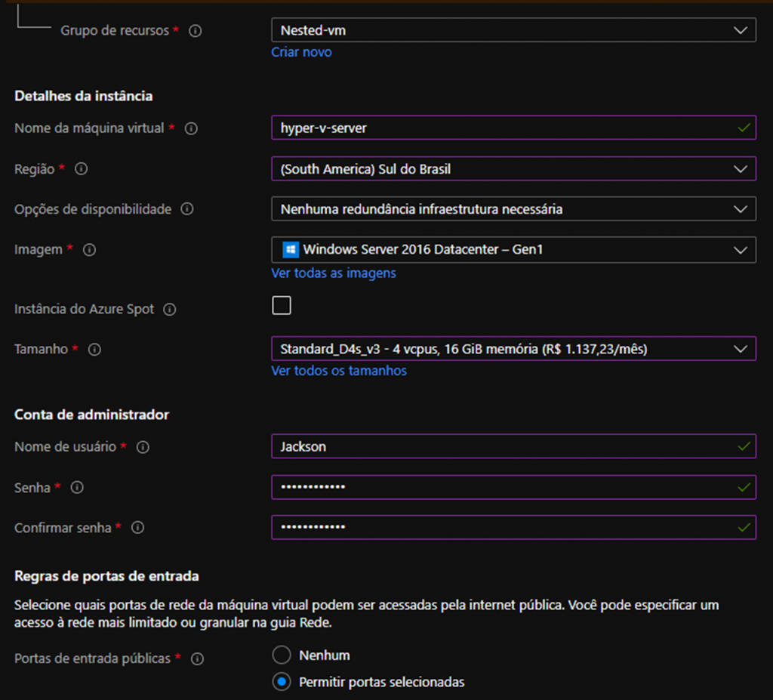Expand the Standard_D4s_v3 size dropdown
Viewport: 773px width, 700px height.
click(513, 349)
